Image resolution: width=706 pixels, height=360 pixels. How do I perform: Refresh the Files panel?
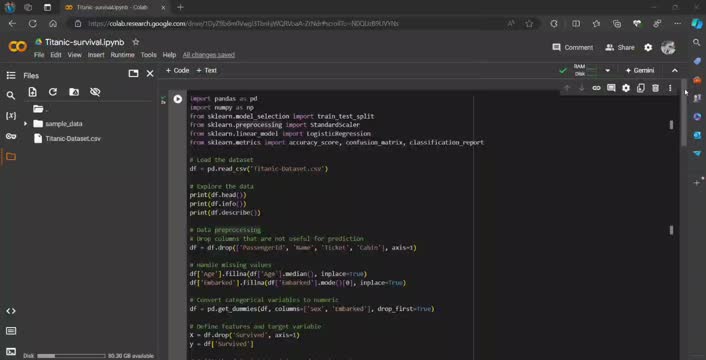click(53, 92)
